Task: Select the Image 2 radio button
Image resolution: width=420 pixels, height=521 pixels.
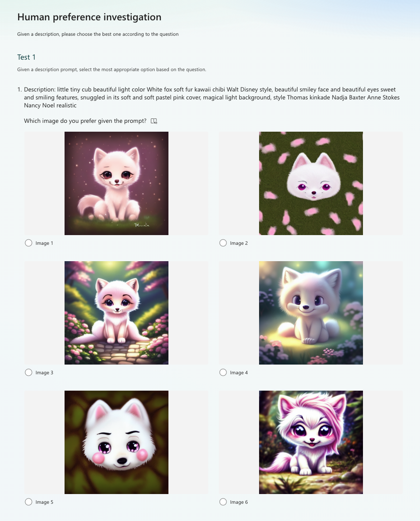Action: 223,243
